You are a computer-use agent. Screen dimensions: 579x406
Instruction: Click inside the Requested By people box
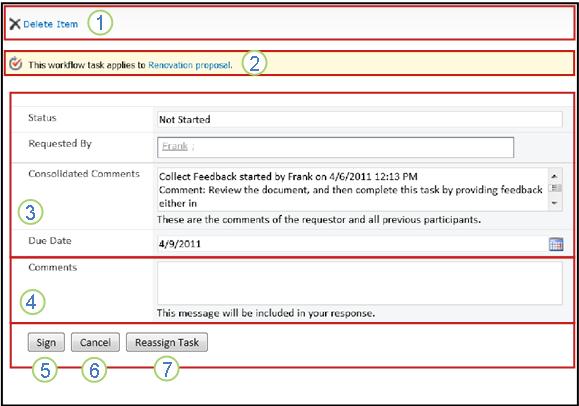tap(335, 147)
